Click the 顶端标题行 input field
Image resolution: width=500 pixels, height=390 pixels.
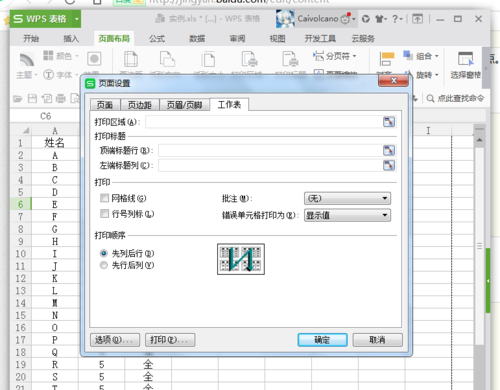click(270, 150)
